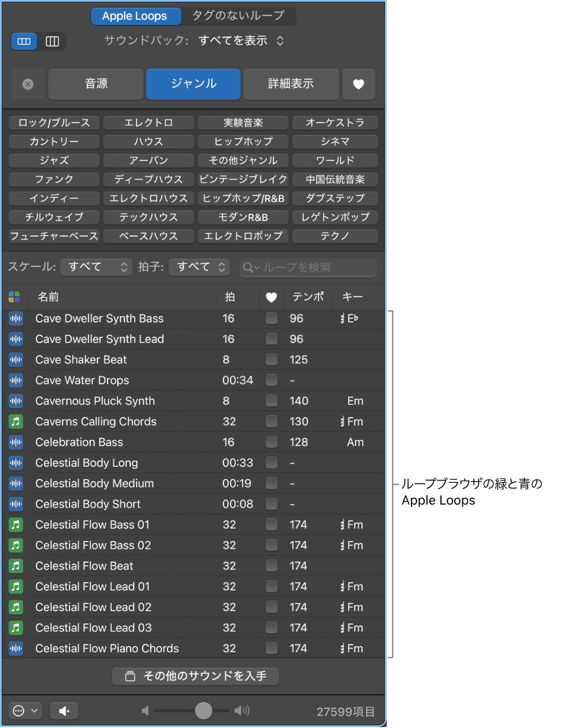The image size is (577, 728).
Task: Click high volume icon at slider end
Action: (242, 711)
